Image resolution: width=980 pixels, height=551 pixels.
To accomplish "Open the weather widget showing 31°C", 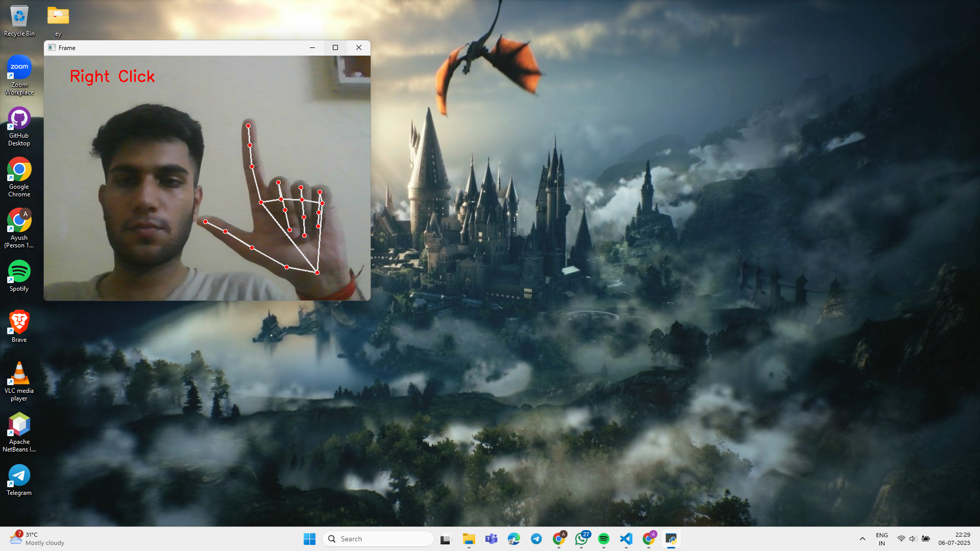I will click(x=37, y=539).
